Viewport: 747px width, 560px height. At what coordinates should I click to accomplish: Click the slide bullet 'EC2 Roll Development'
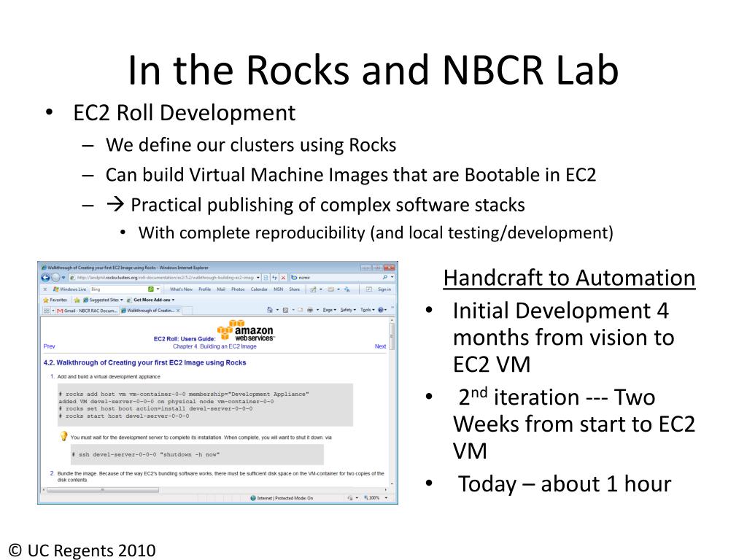[185, 113]
